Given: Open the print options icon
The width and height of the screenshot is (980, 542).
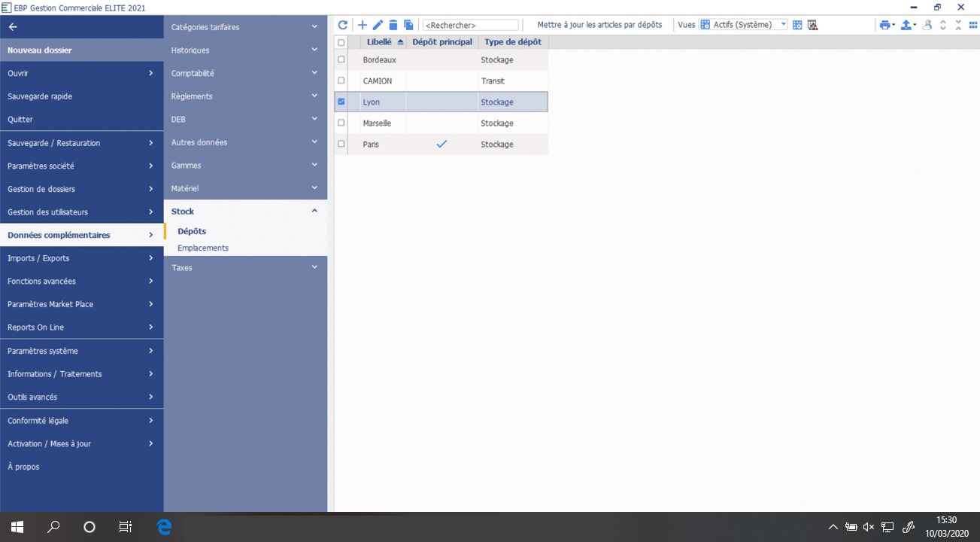Looking at the screenshot, I should 887,25.
